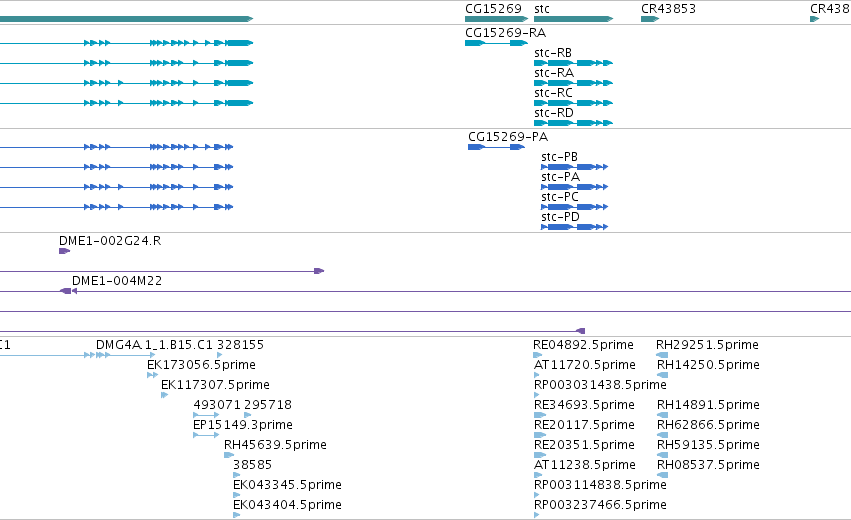This screenshot has height=520, width=851.
Task: Select RH14250.5prime EST
Action: (662, 375)
